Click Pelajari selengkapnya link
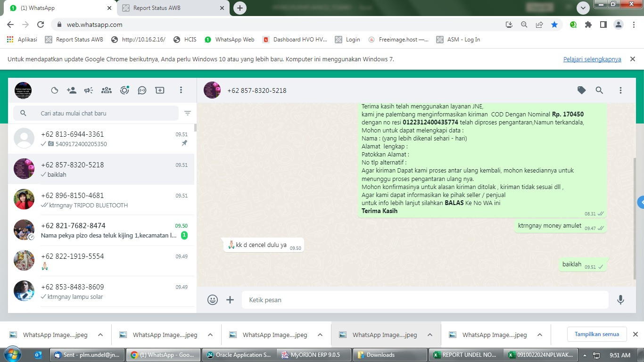Viewport: 644px width, 362px height. point(592,59)
